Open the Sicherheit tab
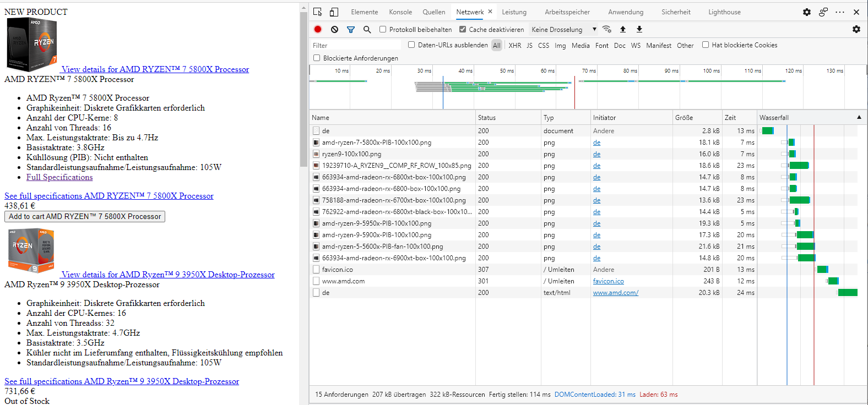 point(676,12)
